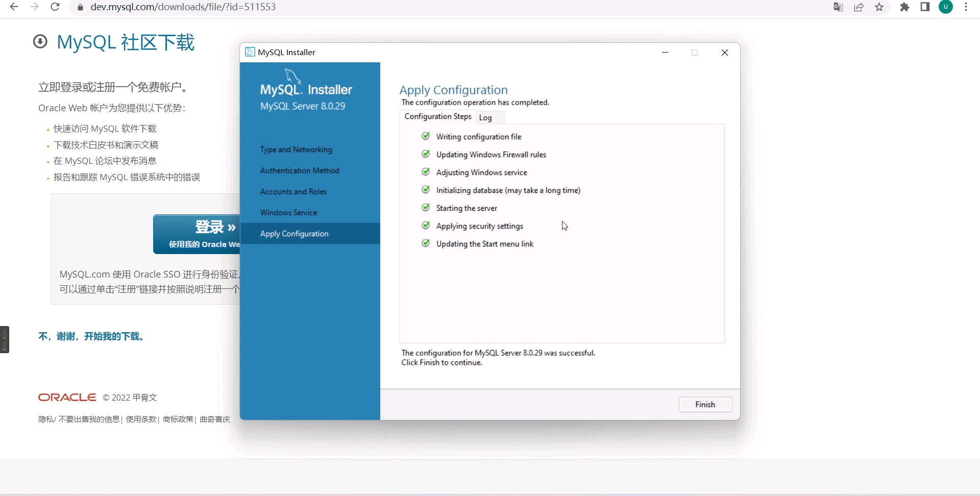Click check icon beside Updating the Start menu link

click(x=426, y=243)
